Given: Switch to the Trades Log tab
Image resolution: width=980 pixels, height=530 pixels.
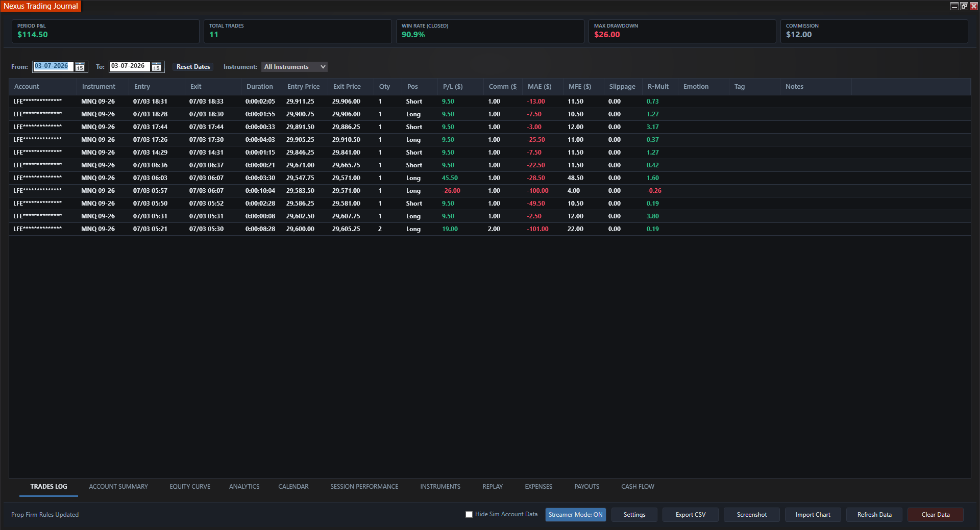Looking at the screenshot, I should point(48,487).
